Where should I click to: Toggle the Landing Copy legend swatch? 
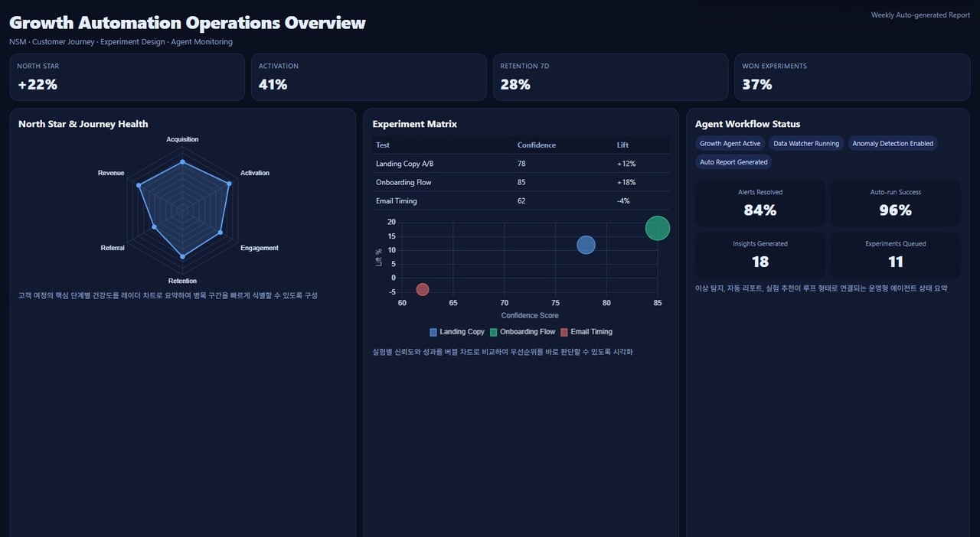[433, 332]
